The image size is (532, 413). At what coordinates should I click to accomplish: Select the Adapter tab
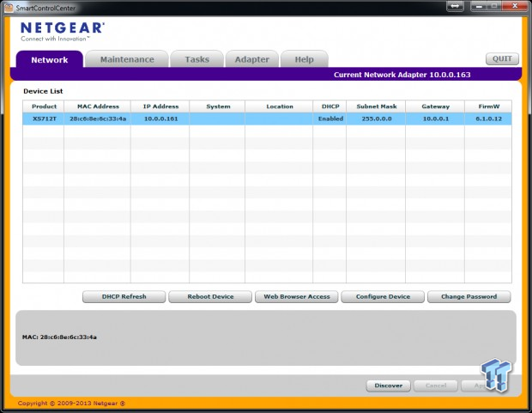tap(251, 59)
